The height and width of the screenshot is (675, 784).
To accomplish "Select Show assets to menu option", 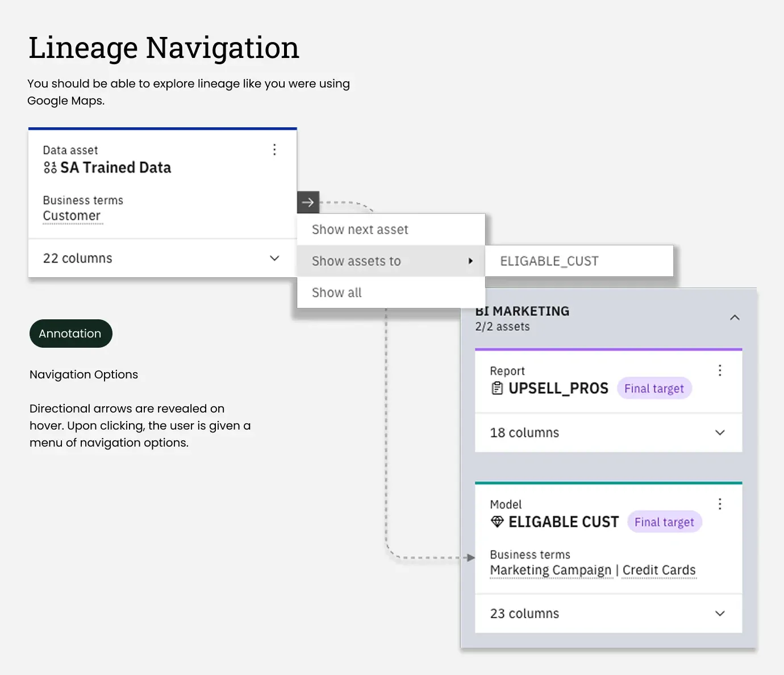I will click(x=391, y=261).
